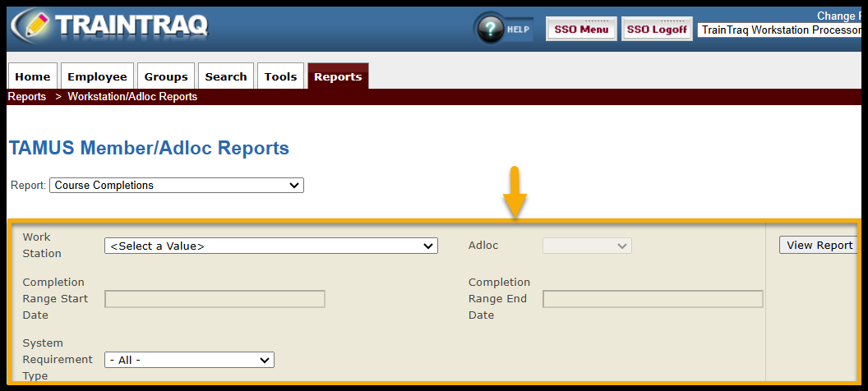Click the Workstation/Adloc Reports breadcrumb
The width and height of the screenshot is (868, 391).
click(132, 97)
